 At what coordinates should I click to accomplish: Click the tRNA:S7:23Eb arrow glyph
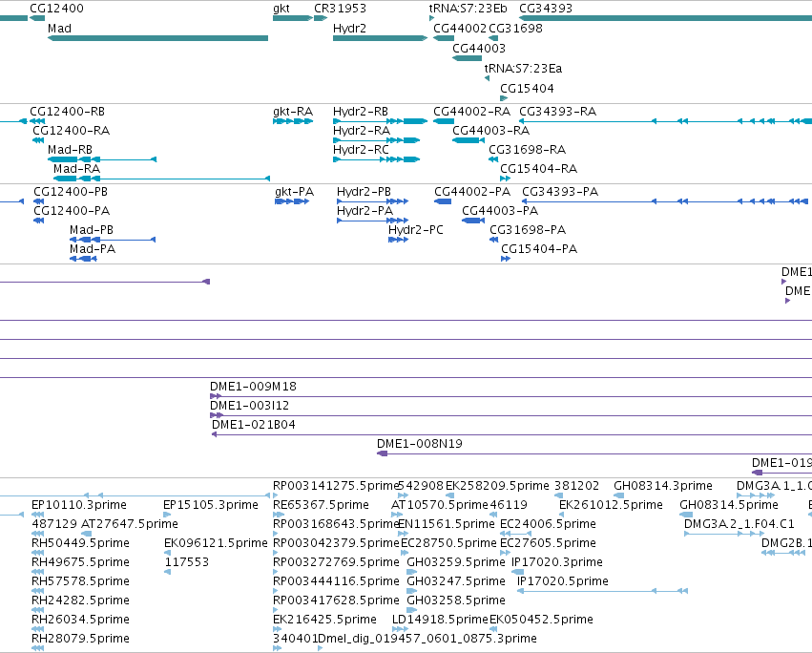coord(431,18)
